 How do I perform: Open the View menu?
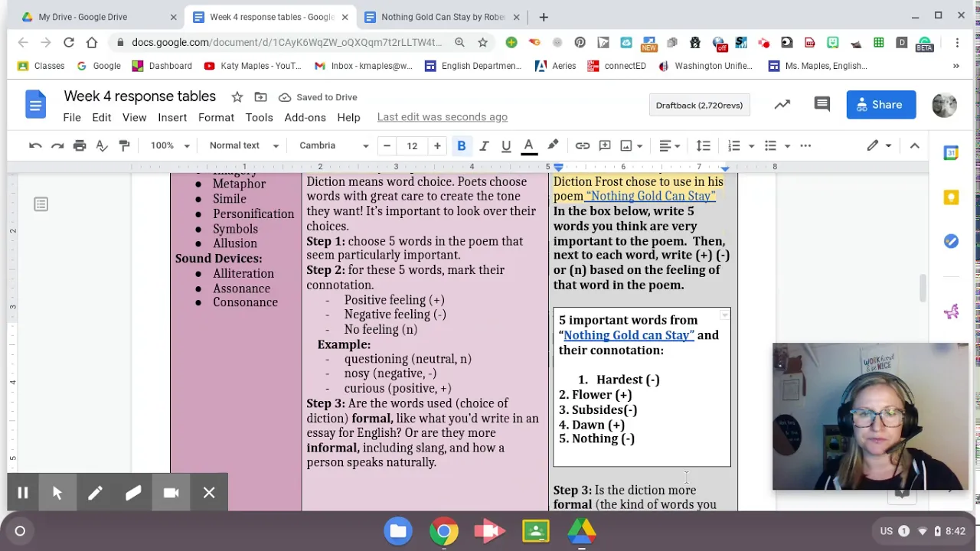[x=134, y=117]
